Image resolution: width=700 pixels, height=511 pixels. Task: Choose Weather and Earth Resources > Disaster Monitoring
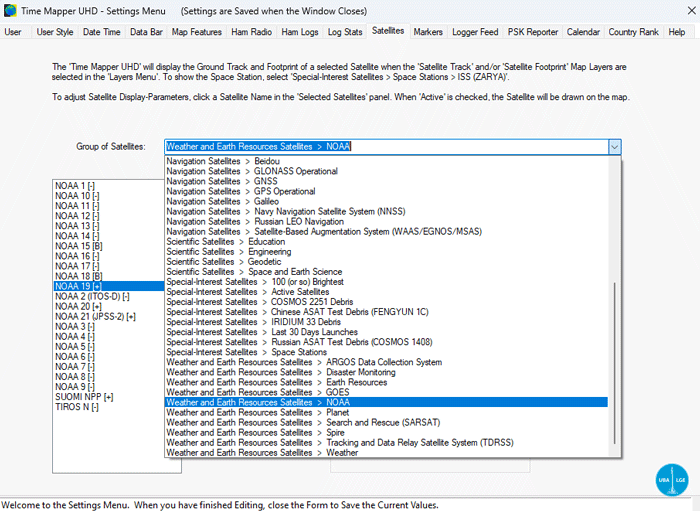(x=386, y=372)
